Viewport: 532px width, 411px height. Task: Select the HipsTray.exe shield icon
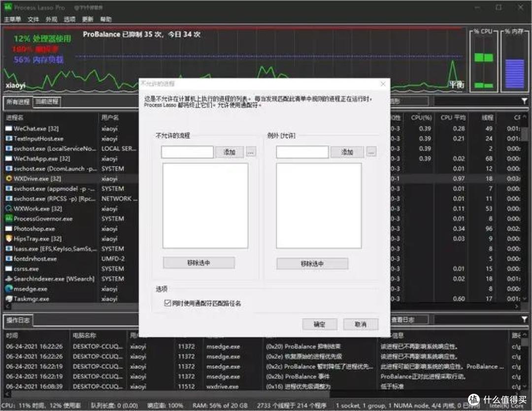point(9,239)
